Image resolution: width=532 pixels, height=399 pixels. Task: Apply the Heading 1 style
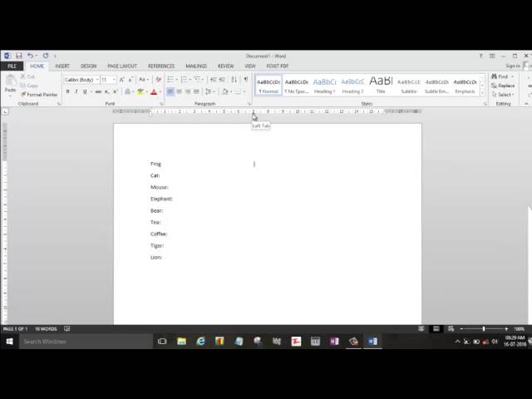(x=324, y=84)
